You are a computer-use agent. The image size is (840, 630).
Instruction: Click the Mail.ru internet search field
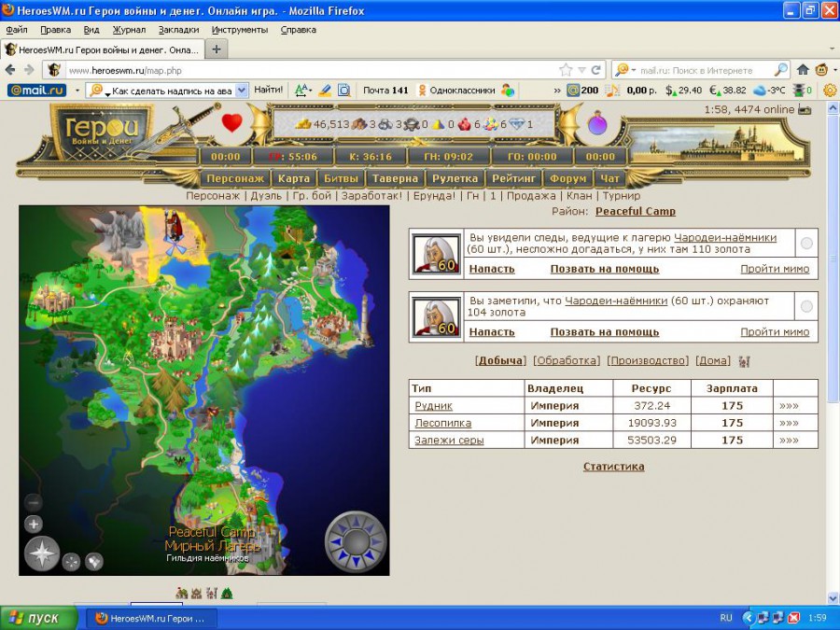(x=704, y=70)
